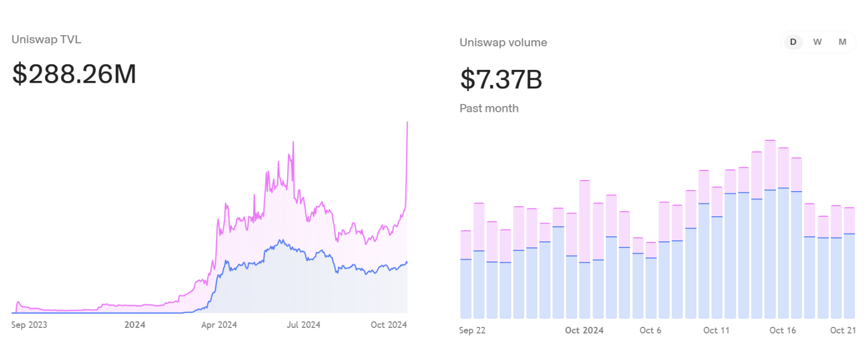Image resolution: width=868 pixels, height=352 pixels.
Task: Click the first volume bar above Sep 22
Action: 466,274
